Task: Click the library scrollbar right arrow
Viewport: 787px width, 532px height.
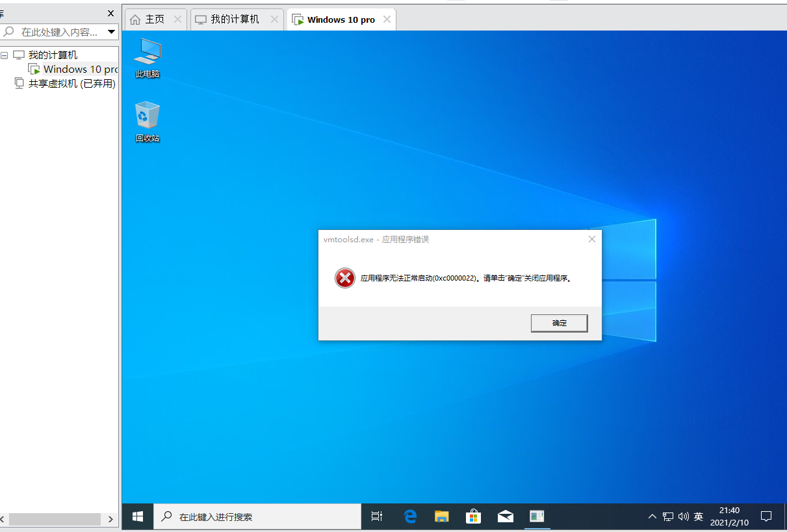Action: [x=110, y=519]
